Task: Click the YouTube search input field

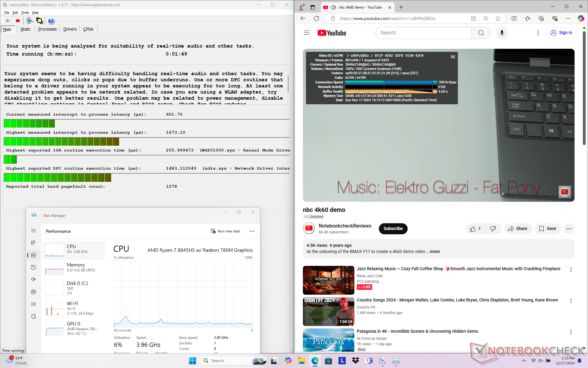Action: click(x=423, y=33)
